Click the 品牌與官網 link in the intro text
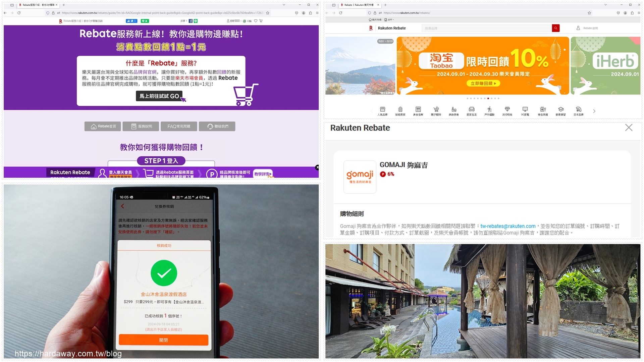The width and height of the screenshot is (644, 362). tap(145, 72)
